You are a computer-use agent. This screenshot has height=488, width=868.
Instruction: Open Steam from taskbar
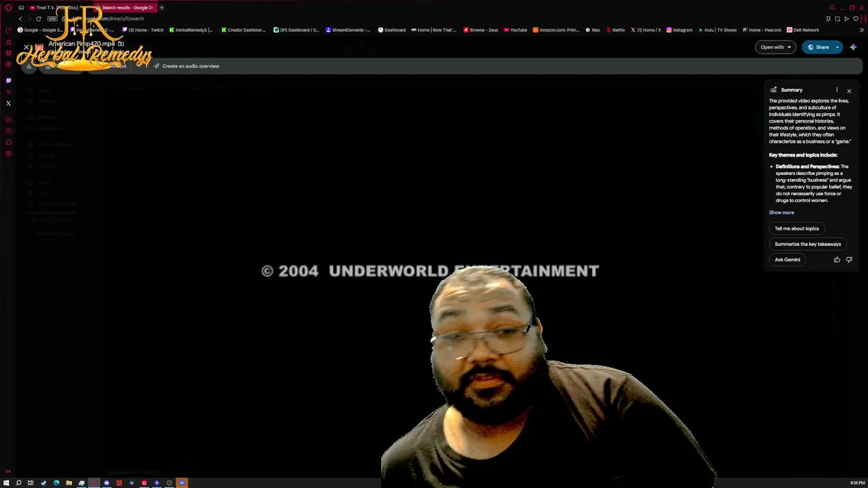pos(43,483)
